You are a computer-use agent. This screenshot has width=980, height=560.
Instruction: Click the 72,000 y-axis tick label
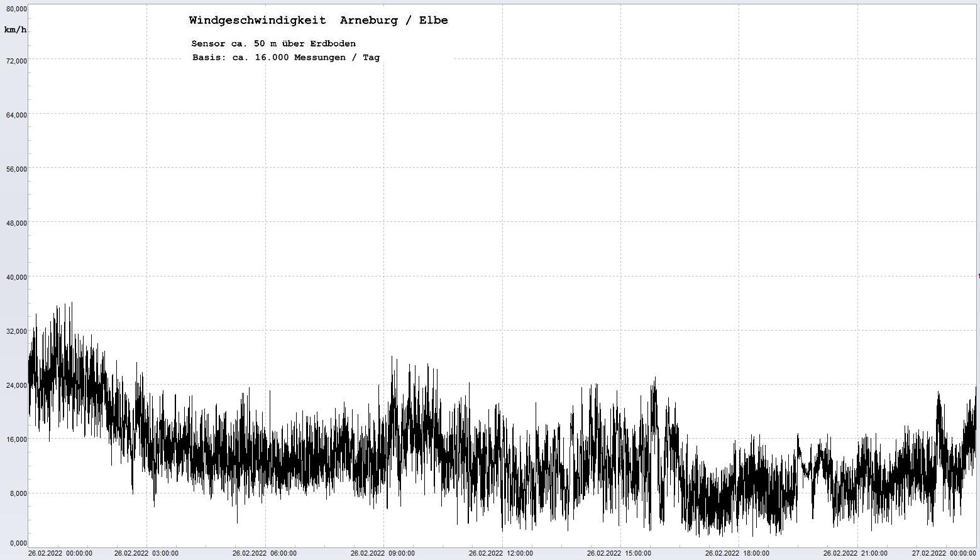coord(16,60)
